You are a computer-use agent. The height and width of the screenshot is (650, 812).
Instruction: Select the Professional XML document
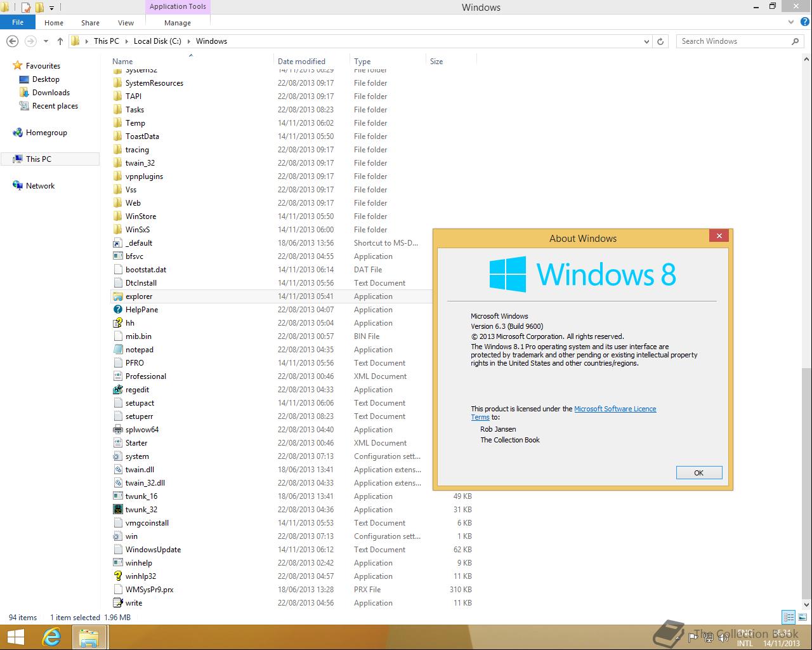[146, 376]
